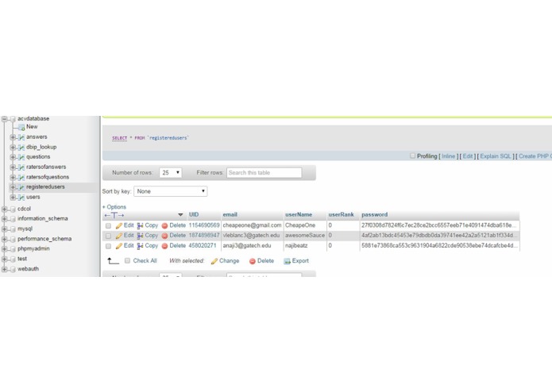This screenshot has height=392, width=552.
Task: Click Copy icon for CheapeOne row
Action: (140, 225)
